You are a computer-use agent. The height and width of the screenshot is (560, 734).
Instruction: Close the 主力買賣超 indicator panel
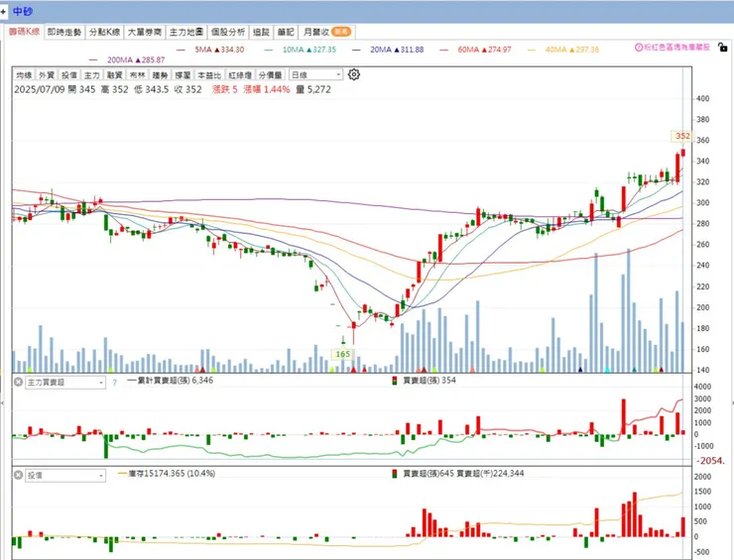pos(18,382)
